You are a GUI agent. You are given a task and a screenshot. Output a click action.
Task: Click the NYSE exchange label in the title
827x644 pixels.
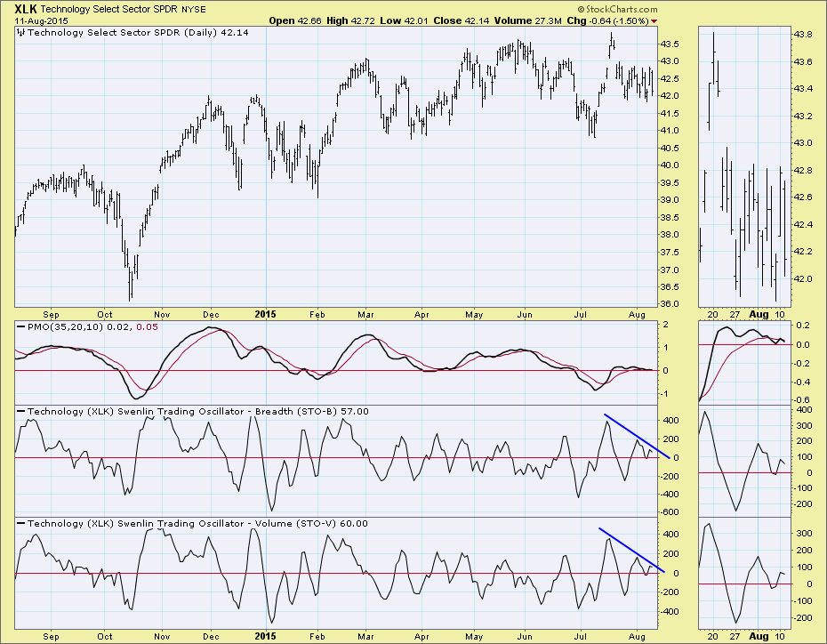tap(194, 10)
